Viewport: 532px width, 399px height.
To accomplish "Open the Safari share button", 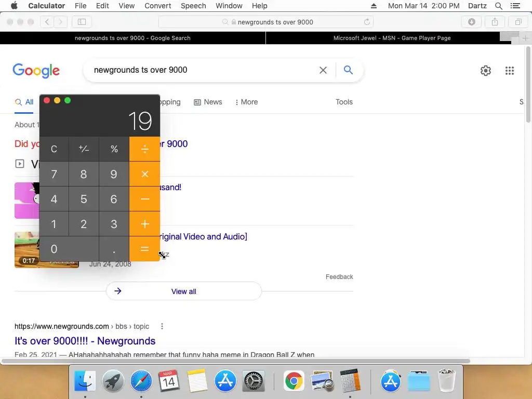I will [x=495, y=22].
